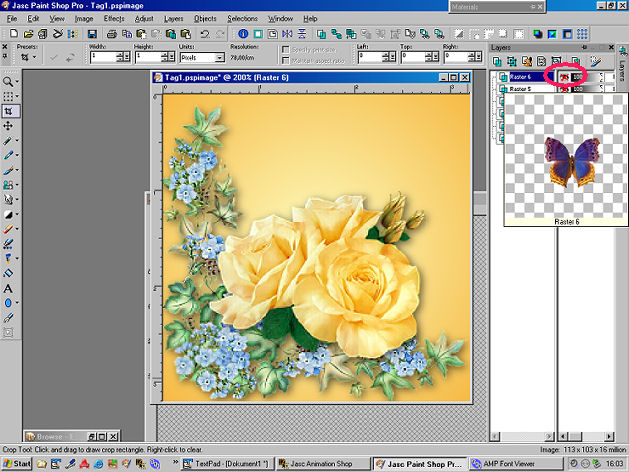Image resolution: width=629 pixels, height=472 pixels.
Task: Expand the Preset Shape flyout arrow
Action: tap(17, 303)
